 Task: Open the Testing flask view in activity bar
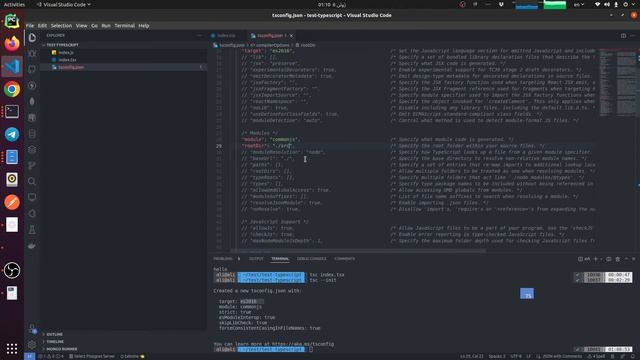point(32,229)
